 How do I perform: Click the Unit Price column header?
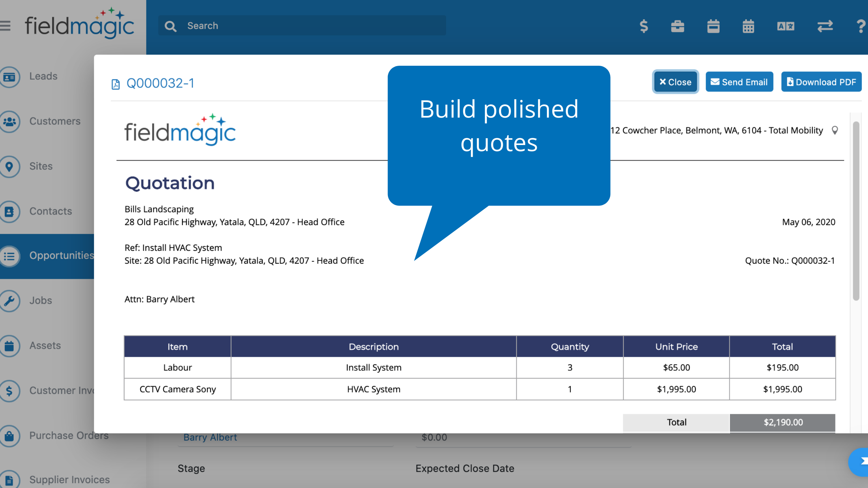(x=676, y=347)
